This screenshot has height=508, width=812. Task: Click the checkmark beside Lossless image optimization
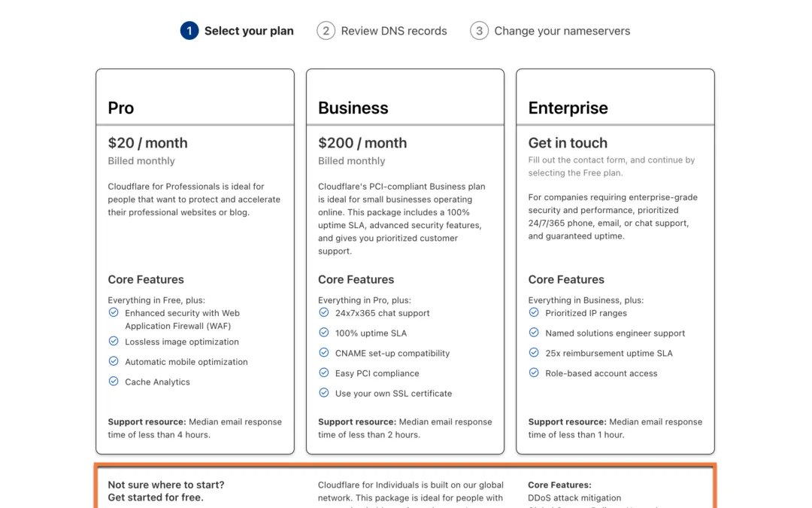(113, 342)
